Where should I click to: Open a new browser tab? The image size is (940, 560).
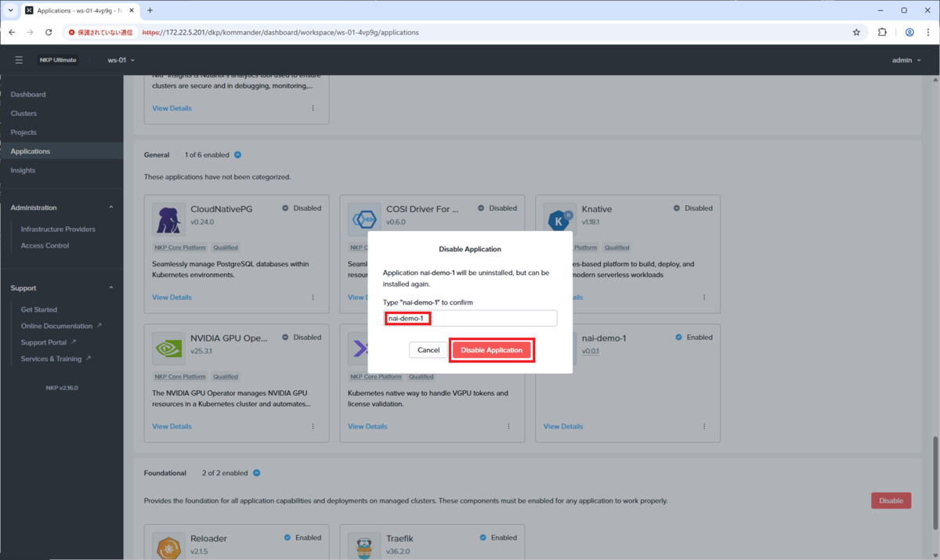150,10
